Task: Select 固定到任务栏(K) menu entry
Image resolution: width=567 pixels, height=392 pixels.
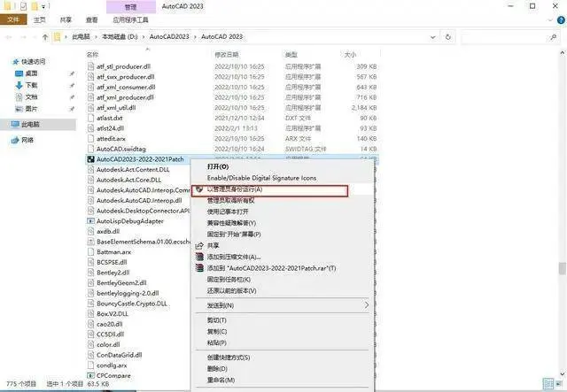Action: (229, 280)
